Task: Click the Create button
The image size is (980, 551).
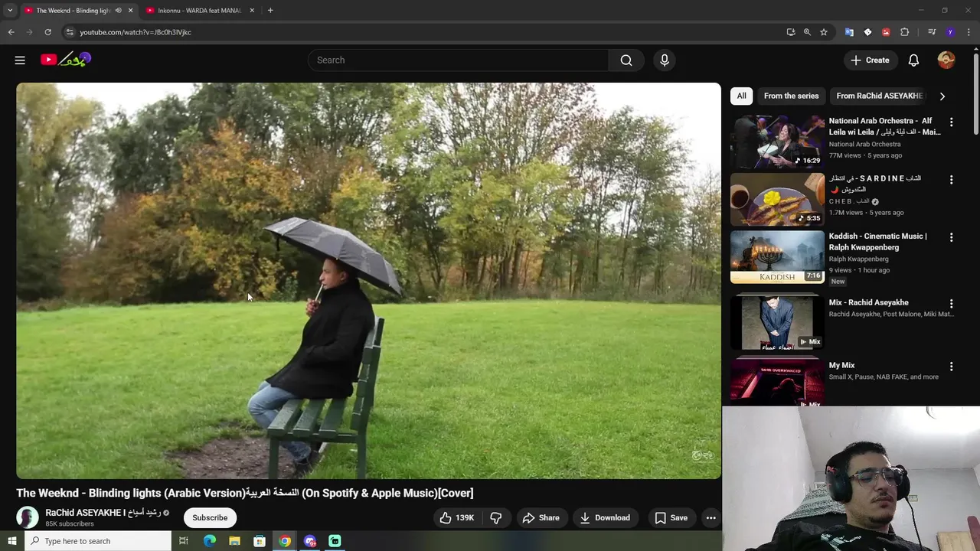Action: [870, 60]
